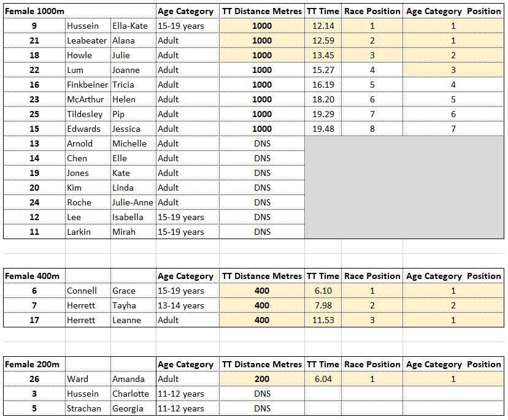This screenshot has height=420, width=508.
Task: Select the grey shaded empty block
Action: coord(405,187)
